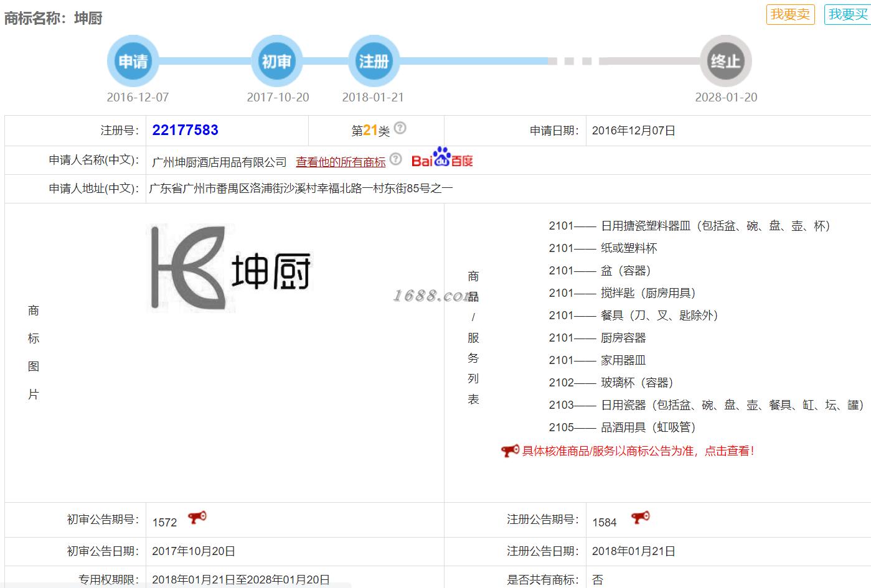
Task: Select registration announcement date 2018年01月21日
Action: pyautogui.click(x=634, y=551)
